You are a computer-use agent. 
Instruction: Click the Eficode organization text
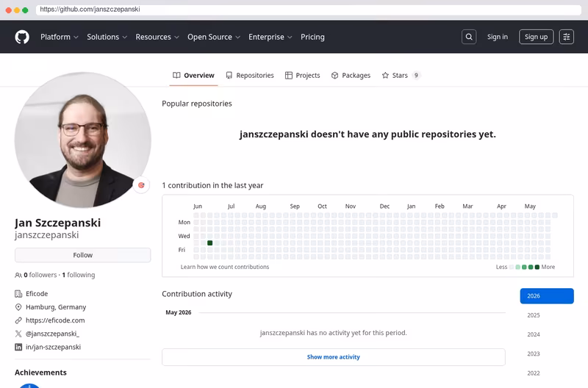pos(37,293)
